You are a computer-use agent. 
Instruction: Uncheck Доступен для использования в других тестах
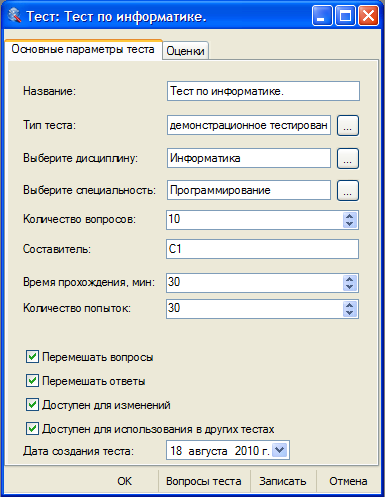[32, 429]
